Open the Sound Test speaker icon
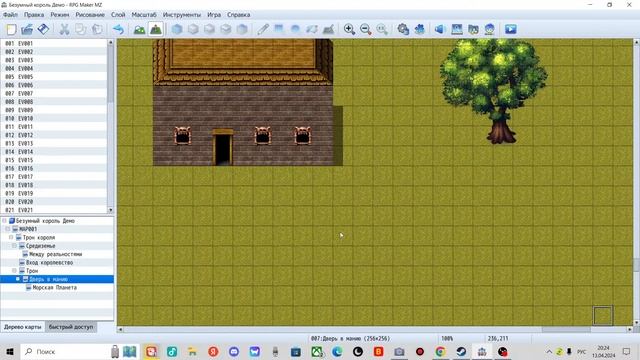This screenshot has width=640, height=360. (440, 29)
